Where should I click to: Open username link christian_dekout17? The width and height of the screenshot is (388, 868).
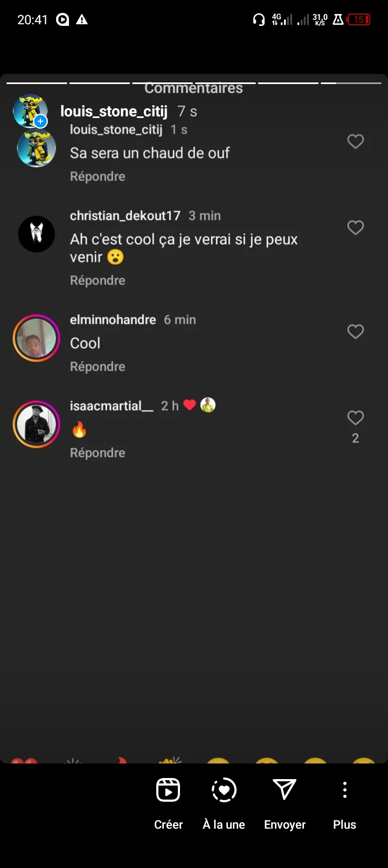[x=125, y=216]
